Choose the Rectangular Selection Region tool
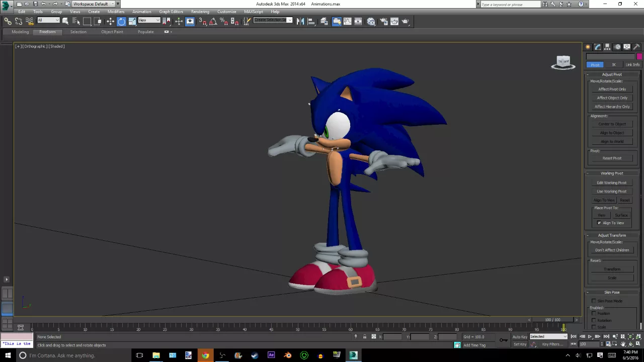This screenshot has width=644, height=362. (87, 21)
